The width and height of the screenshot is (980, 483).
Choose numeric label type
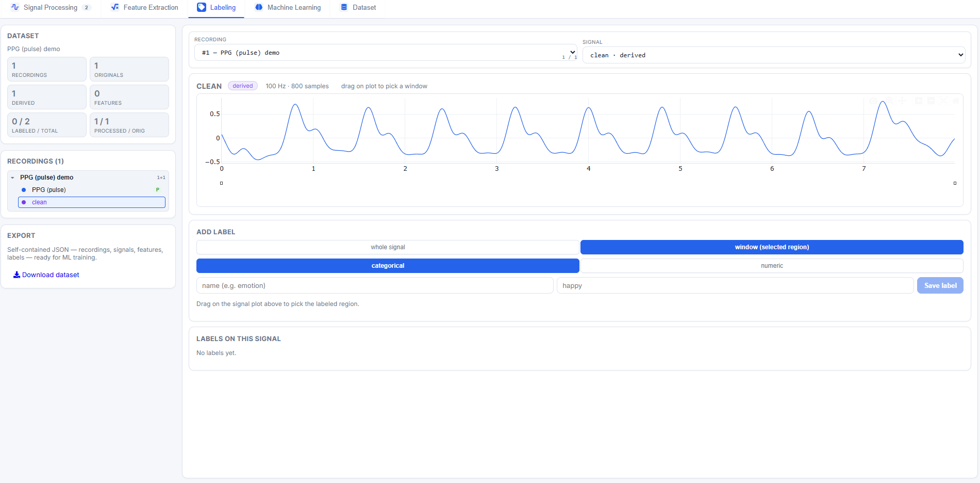click(772, 266)
